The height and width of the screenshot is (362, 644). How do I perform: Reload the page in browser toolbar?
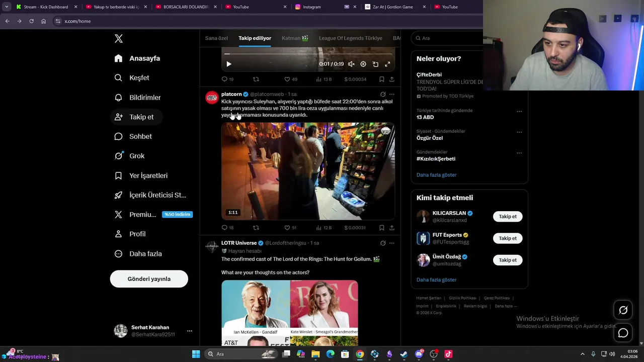(x=31, y=21)
